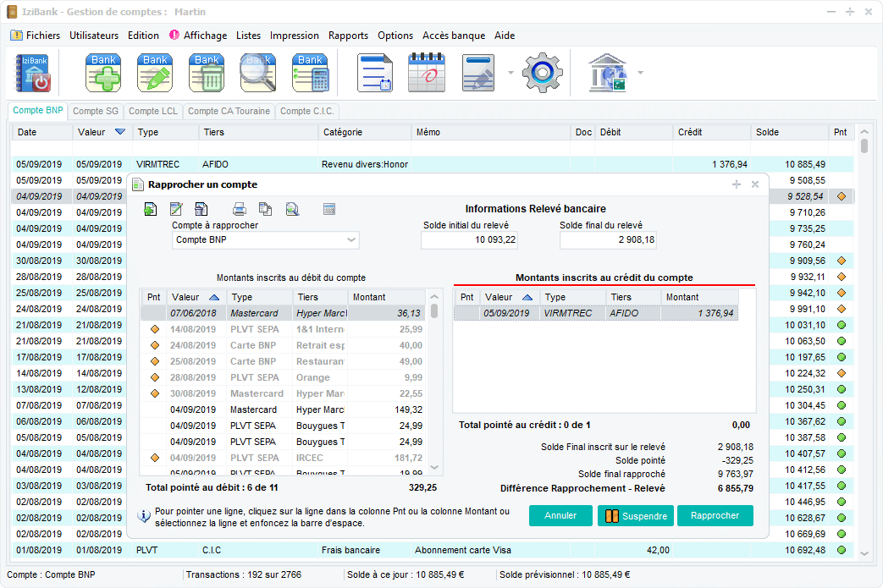
Task: Expand the Compte à rapprocher dropdown
Action: point(351,240)
